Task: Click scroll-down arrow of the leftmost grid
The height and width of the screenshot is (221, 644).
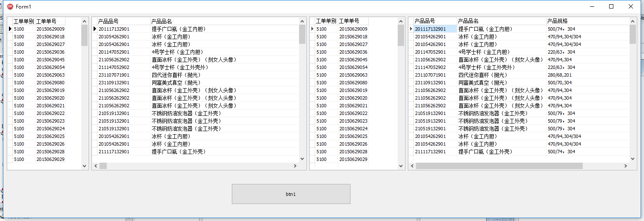Action: 84,166
